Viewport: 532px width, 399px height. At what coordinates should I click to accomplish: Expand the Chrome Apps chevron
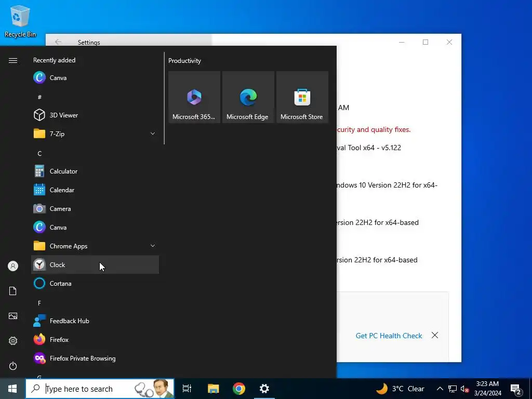pyautogui.click(x=153, y=246)
